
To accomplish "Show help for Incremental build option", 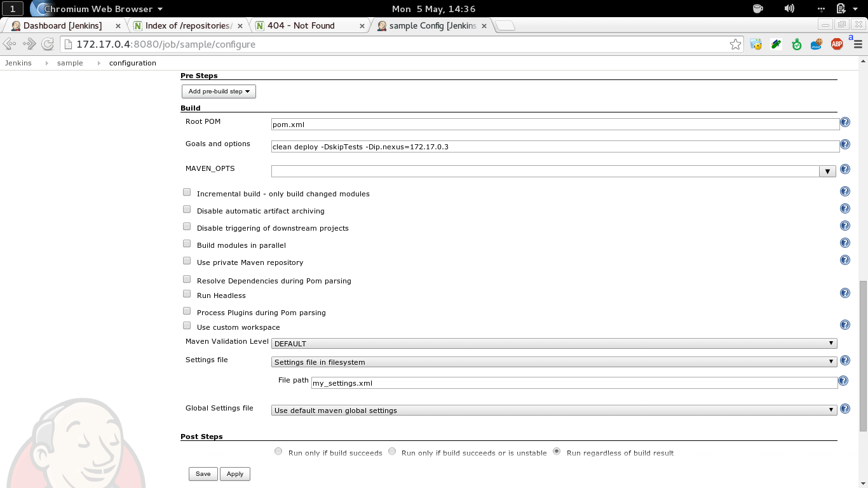I will tap(845, 191).
